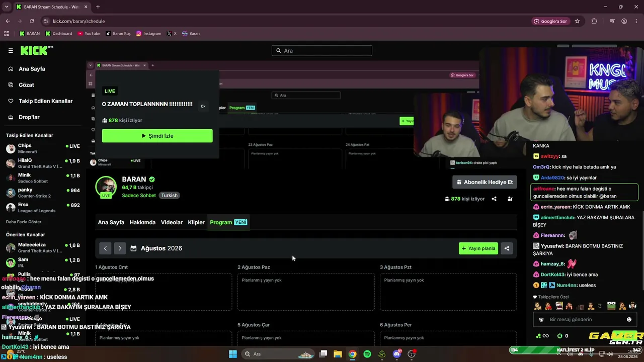Switch to the Ana Sayfa channel tab
The height and width of the screenshot is (362, 644).
pyautogui.click(x=111, y=222)
